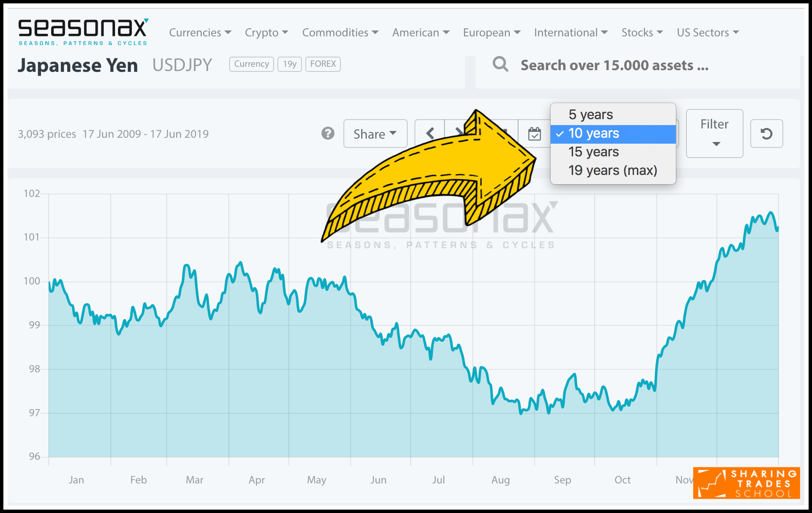The height and width of the screenshot is (513, 812).
Task: Open the Commodities menu
Action: coord(340,33)
